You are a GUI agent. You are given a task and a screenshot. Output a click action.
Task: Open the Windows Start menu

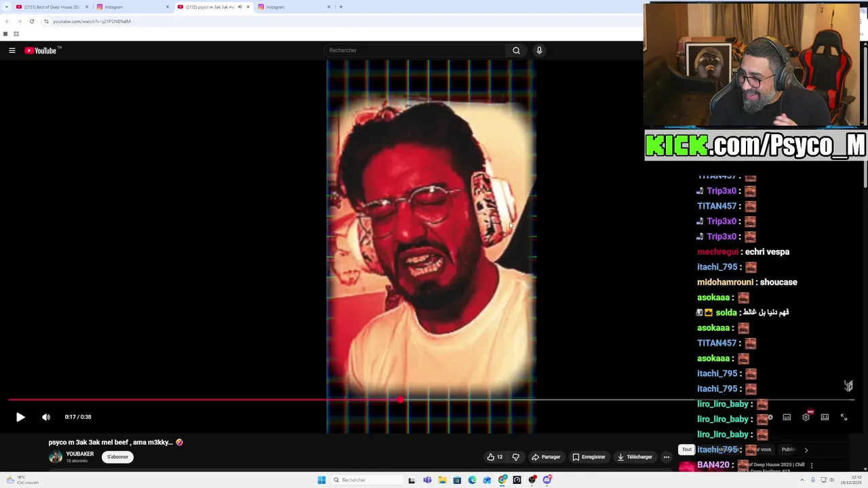pos(321,480)
